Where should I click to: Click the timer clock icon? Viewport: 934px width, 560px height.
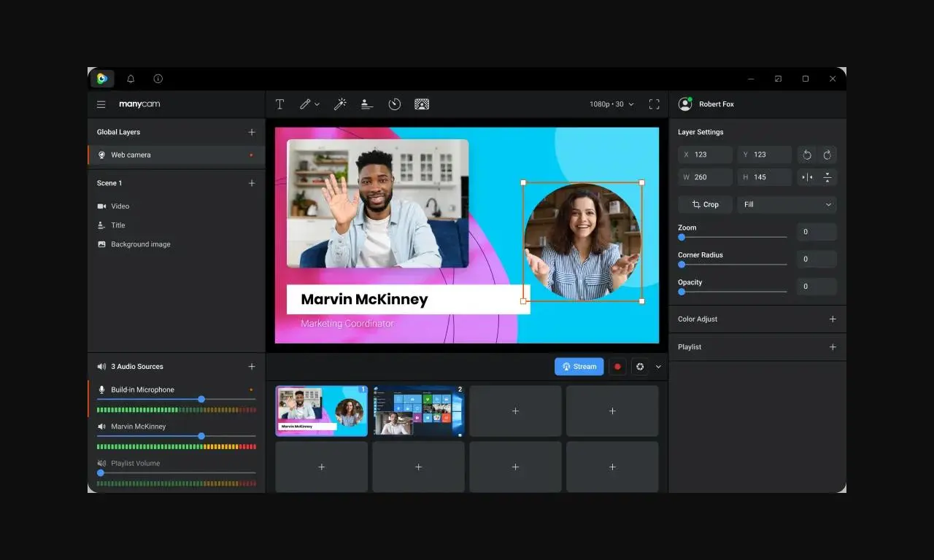tap(395, 104)
